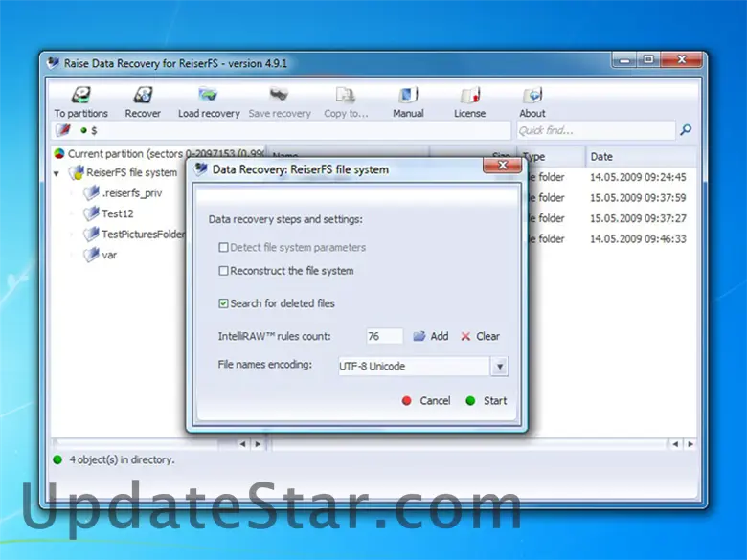Click inside the Quick find field
This screenshot has width=747, height=560.
tap(596, 130)
